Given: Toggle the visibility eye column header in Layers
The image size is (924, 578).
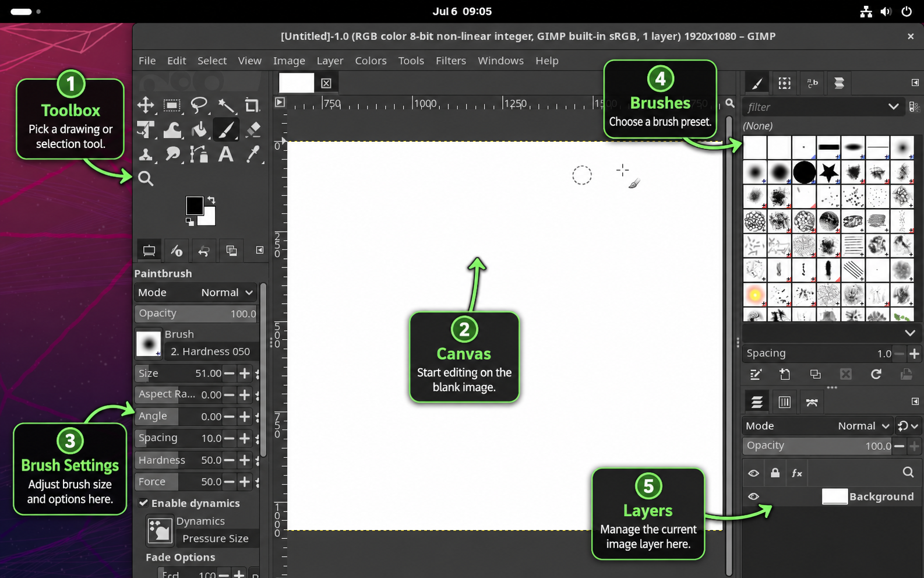Looking at the screenshot, I should coord(753,473).
